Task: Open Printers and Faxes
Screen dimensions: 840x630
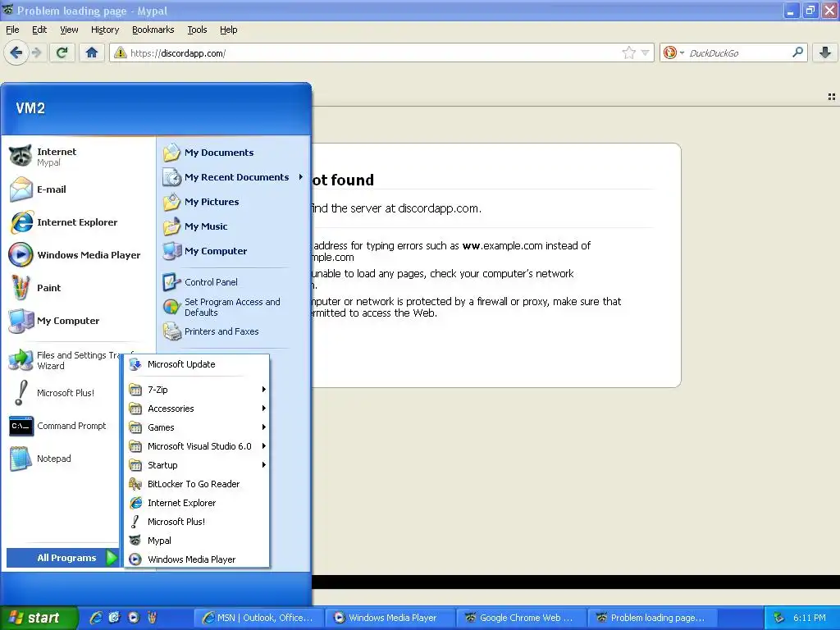Action: (x=234, y=331)
